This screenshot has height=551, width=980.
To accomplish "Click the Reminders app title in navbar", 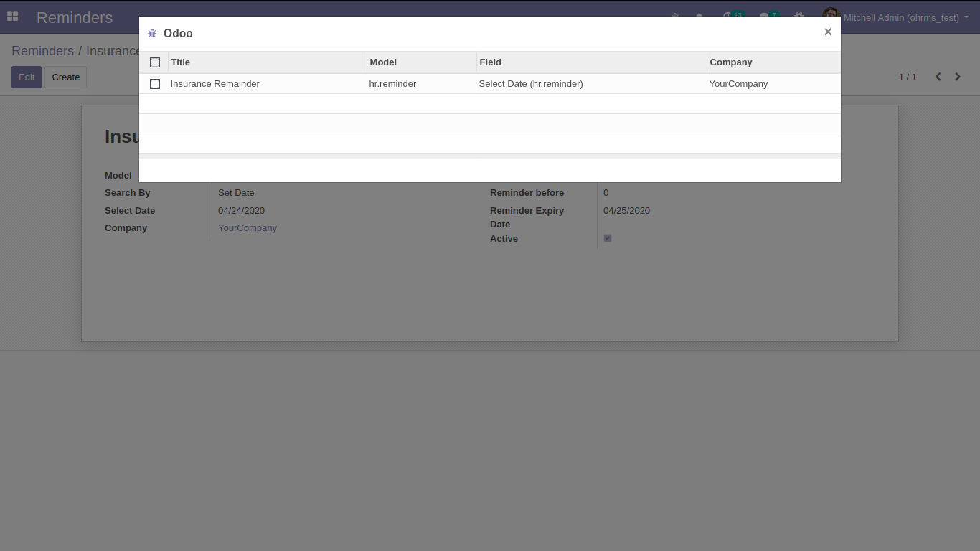I will point(75,18).
